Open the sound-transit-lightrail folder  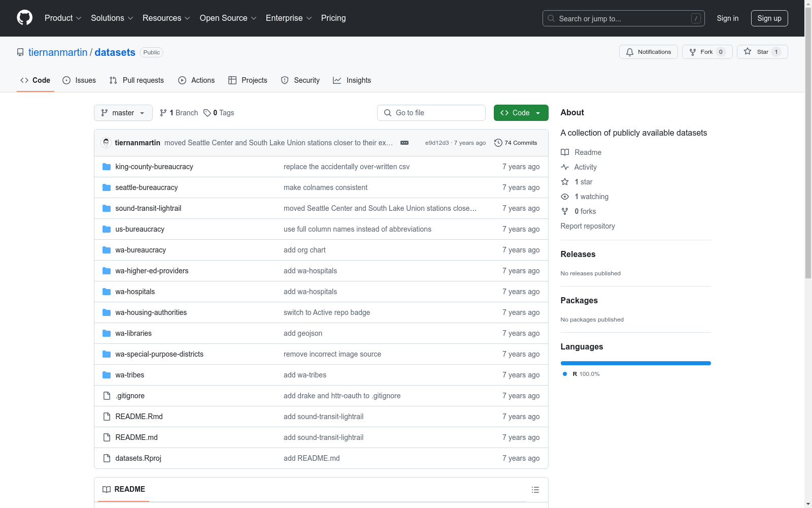click(x=148, y=208)
